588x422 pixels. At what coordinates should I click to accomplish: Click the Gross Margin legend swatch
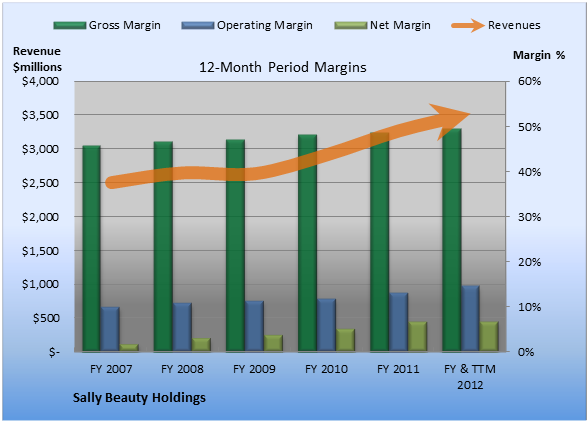tap(70, 26)
